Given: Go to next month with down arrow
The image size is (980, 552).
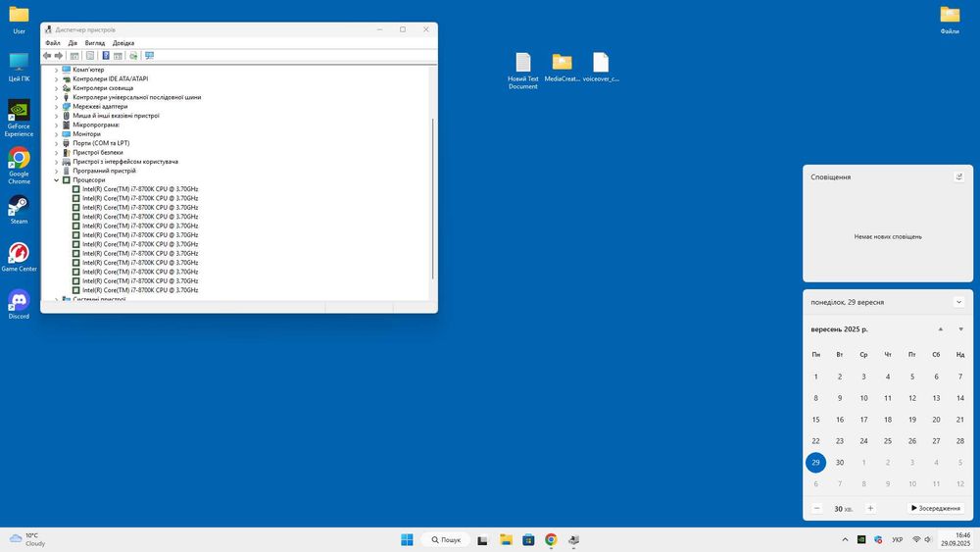Looking at the screenshot, I should coord(960,328).
